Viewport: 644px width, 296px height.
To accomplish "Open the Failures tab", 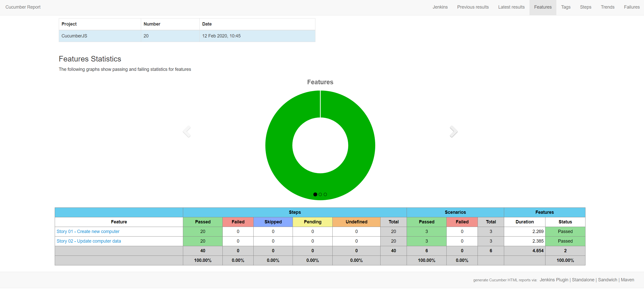I will [x=632, y=7].
